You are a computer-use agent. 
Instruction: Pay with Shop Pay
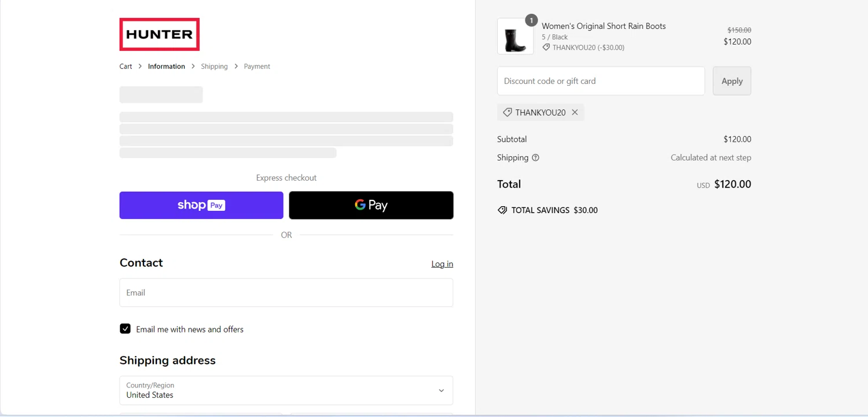pyautogui.click(x=201, y=205)
